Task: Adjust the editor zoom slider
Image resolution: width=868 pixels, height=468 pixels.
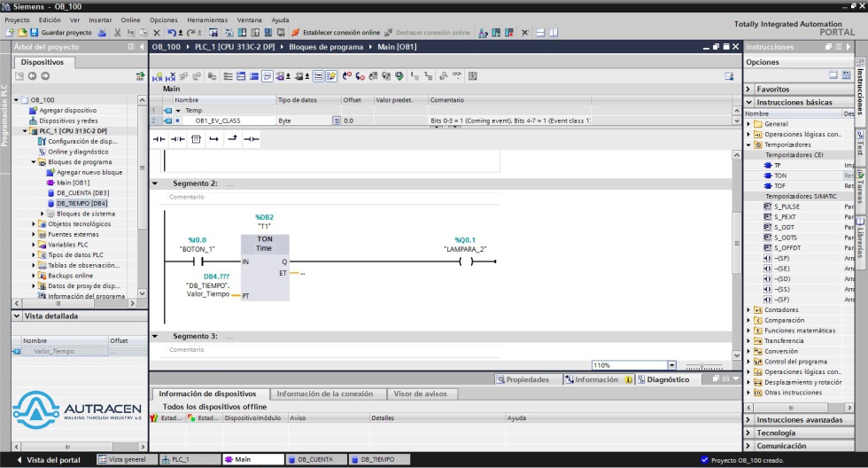Action: point(703,366)
